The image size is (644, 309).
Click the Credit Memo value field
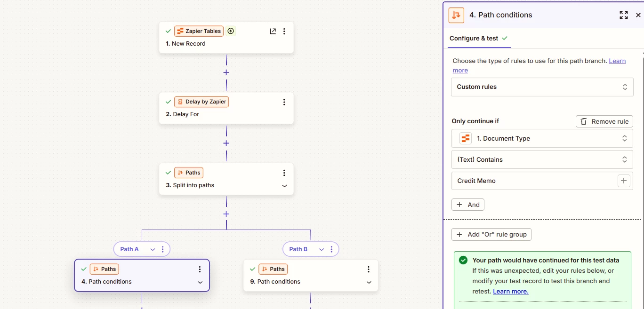[542, 181]
